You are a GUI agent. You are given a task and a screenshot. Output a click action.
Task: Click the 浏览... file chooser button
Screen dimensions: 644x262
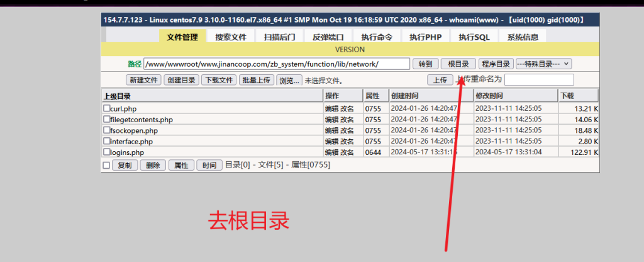point(289,80)
